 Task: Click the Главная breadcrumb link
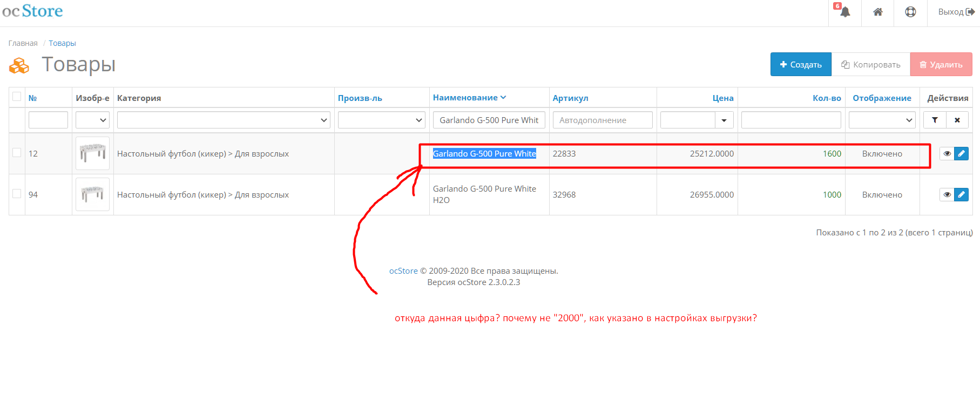pos(23,43)
